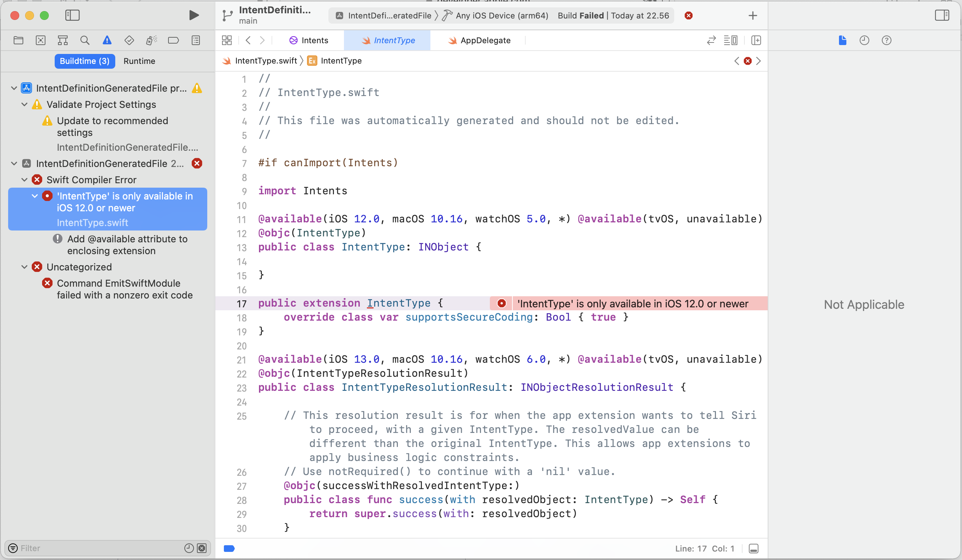This screenshot has width=962, height=560.
Task: Collapse the Swift Compiler Error group
Action: 24,180
